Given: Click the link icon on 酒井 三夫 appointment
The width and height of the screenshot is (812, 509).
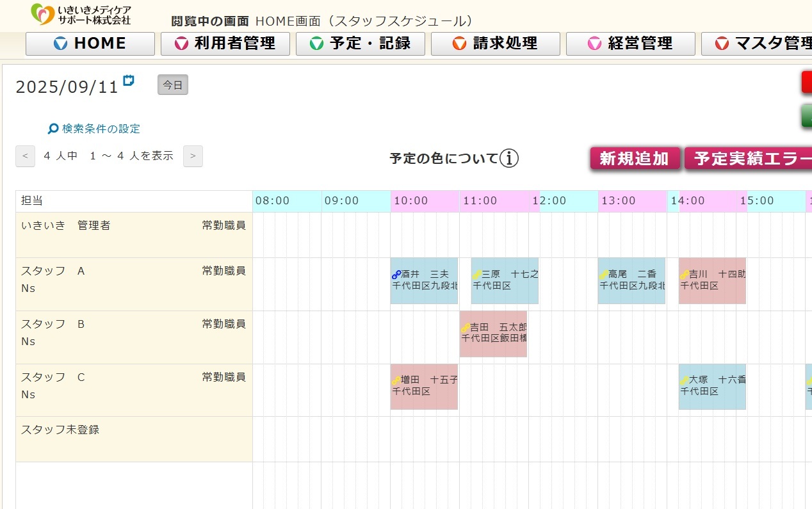Looking at the screenshot, I should point(396,275).
